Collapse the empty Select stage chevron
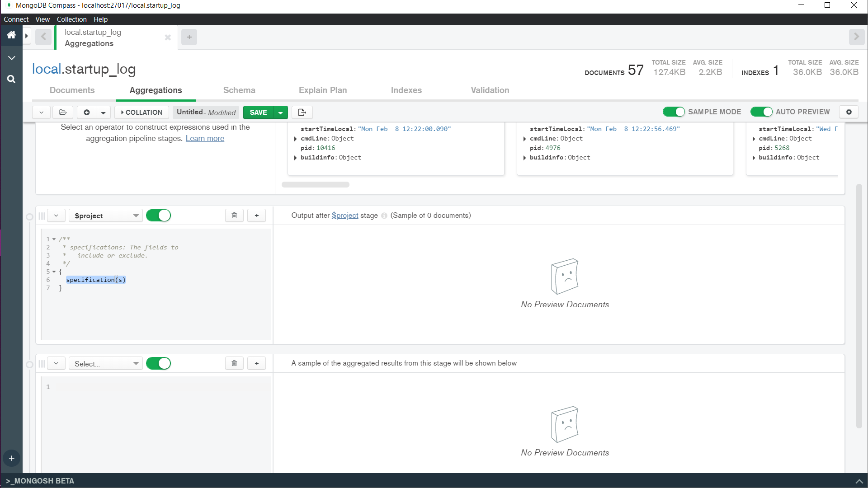 point(56,363)
